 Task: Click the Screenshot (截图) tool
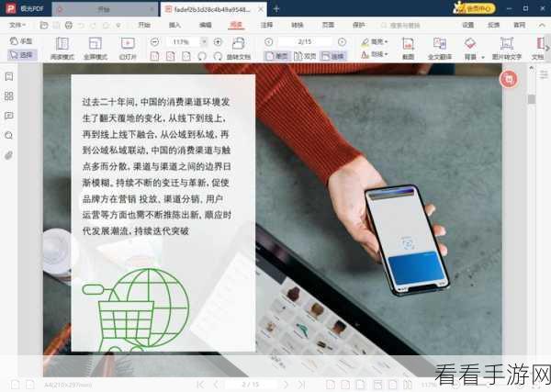[408, 48]
